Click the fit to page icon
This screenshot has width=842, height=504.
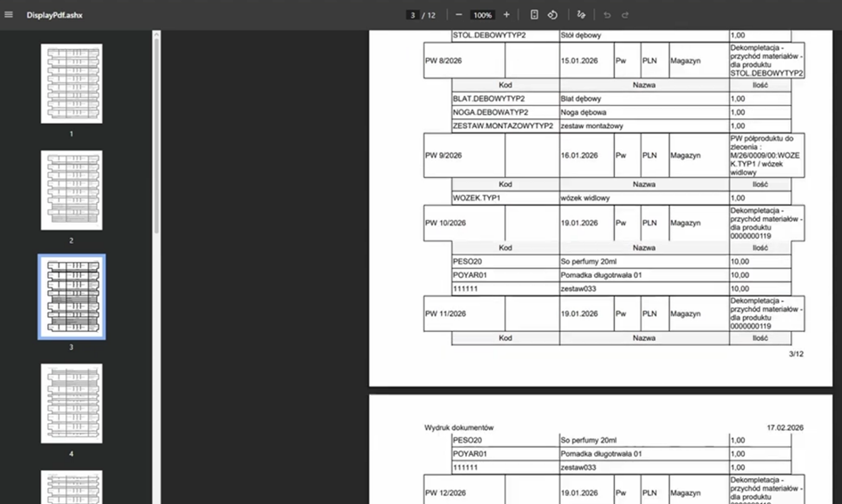(534, 15)
